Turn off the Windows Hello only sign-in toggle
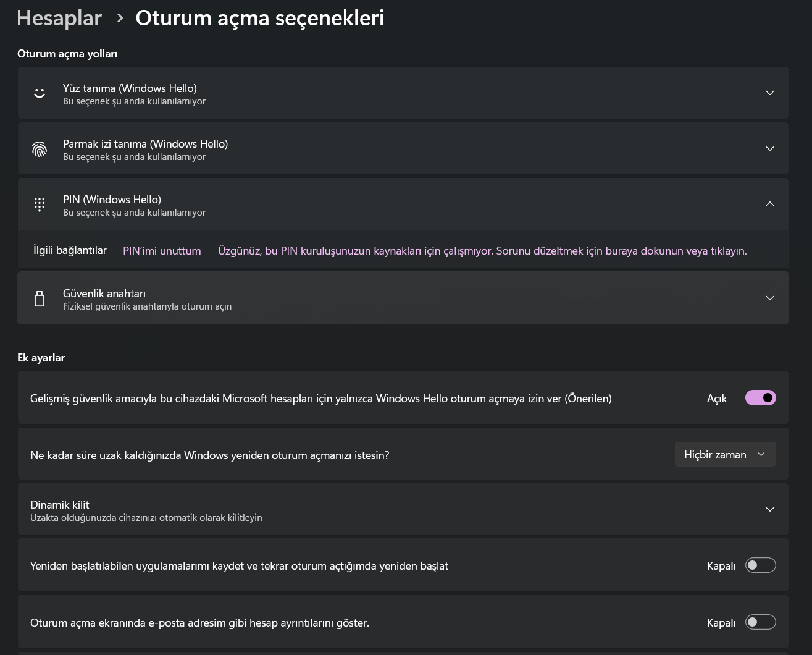The height and width of the screenshot is (655, 812). click(761, 398)
